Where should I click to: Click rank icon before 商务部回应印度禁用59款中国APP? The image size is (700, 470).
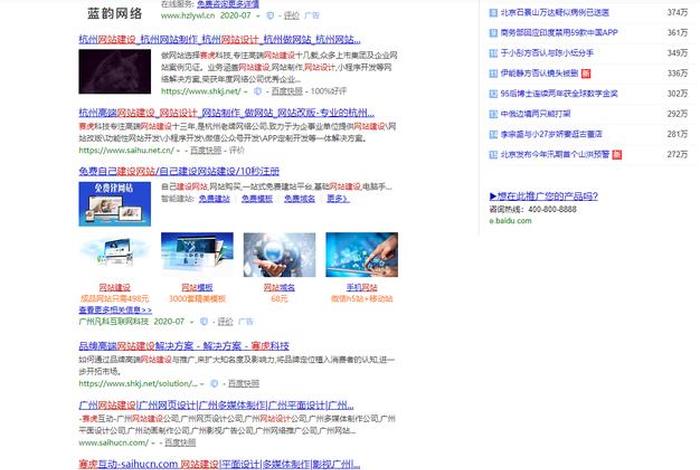493,33
